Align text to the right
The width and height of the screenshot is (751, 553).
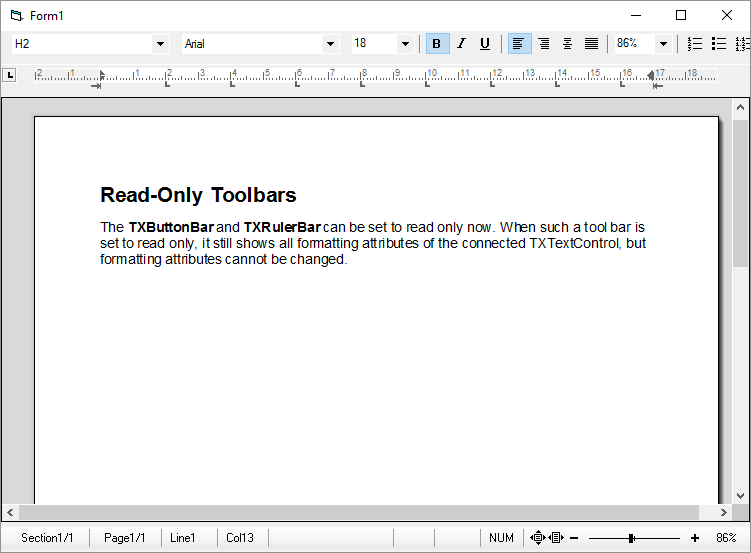tap(543, 44)
